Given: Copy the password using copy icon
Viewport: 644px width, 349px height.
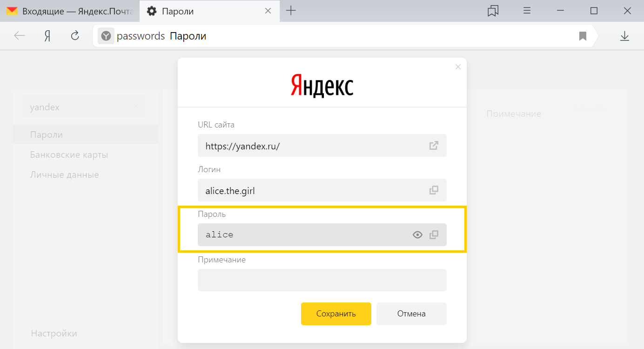Looking at the screenshot, I should point(434,235).
